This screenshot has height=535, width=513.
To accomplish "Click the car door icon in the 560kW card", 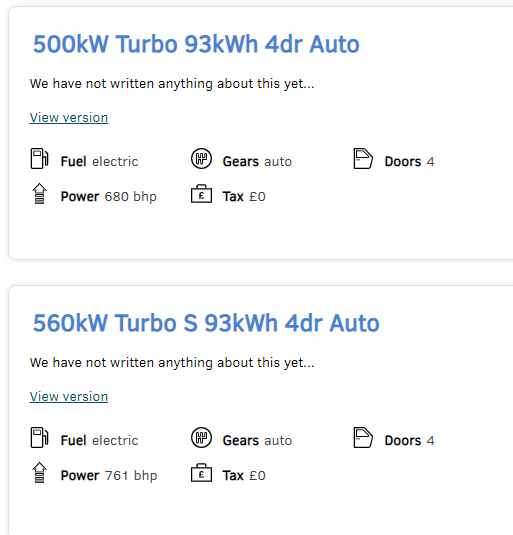I will pos(363,437).
